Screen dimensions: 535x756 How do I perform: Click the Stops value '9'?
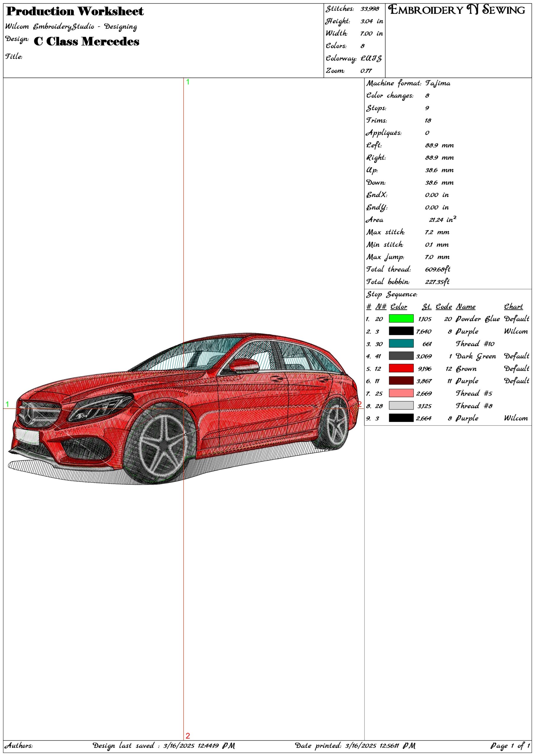coord(427,108)
